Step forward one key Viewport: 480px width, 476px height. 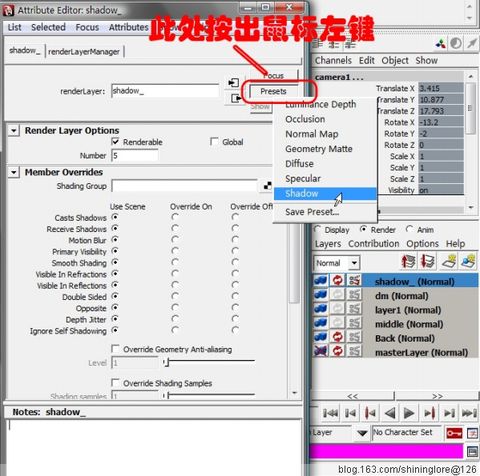pyautogui.click(x=429, y=413)
